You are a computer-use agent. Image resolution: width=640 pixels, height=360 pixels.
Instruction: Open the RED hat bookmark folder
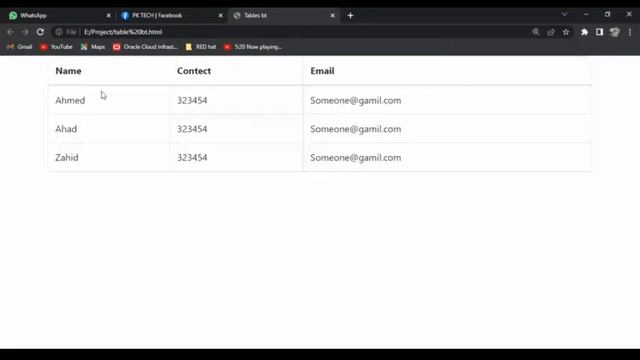pos(201,47)
